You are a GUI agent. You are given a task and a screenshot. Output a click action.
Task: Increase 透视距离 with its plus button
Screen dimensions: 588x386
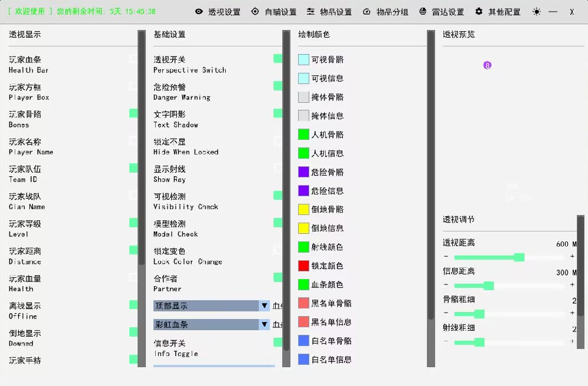[572, 256]
